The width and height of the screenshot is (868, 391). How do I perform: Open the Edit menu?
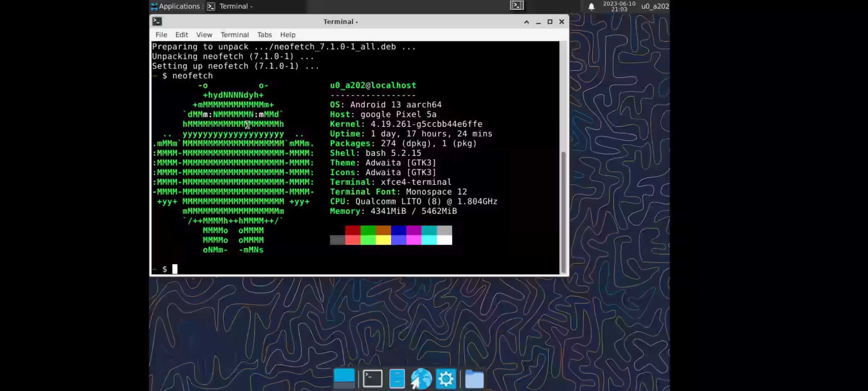pyautogui.click(x=182, y=35)
